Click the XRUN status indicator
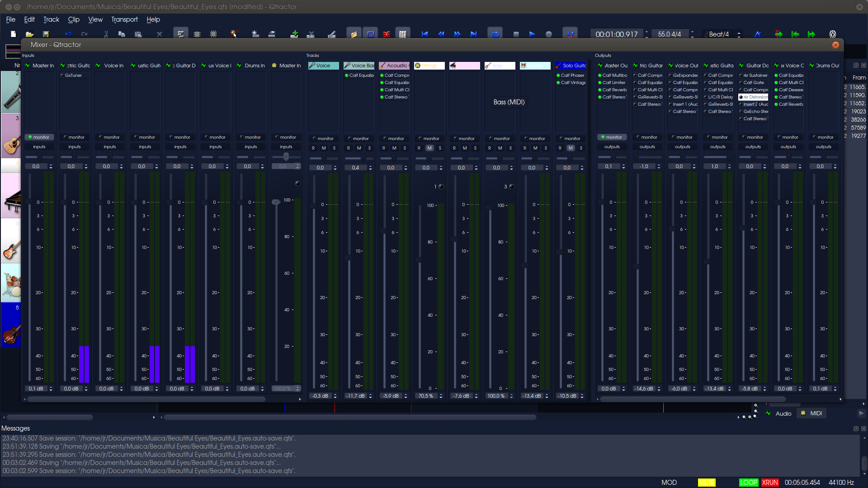 tap(770, 483)
